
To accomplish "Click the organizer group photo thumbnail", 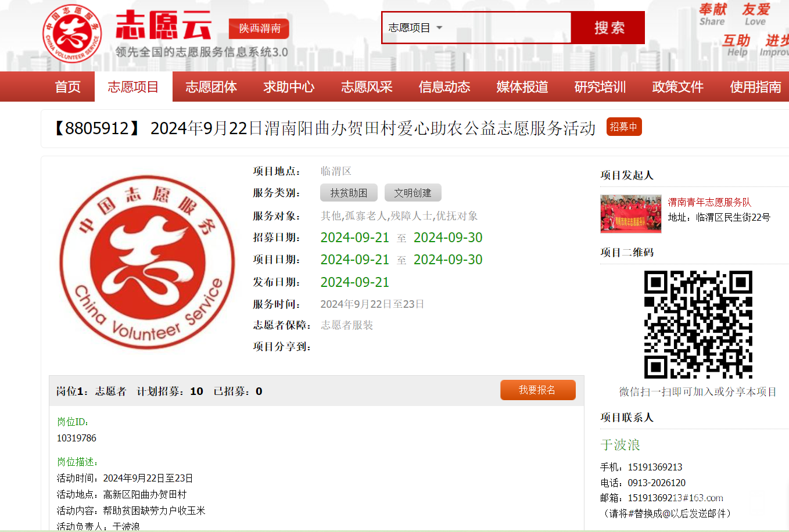I will 631,214.
